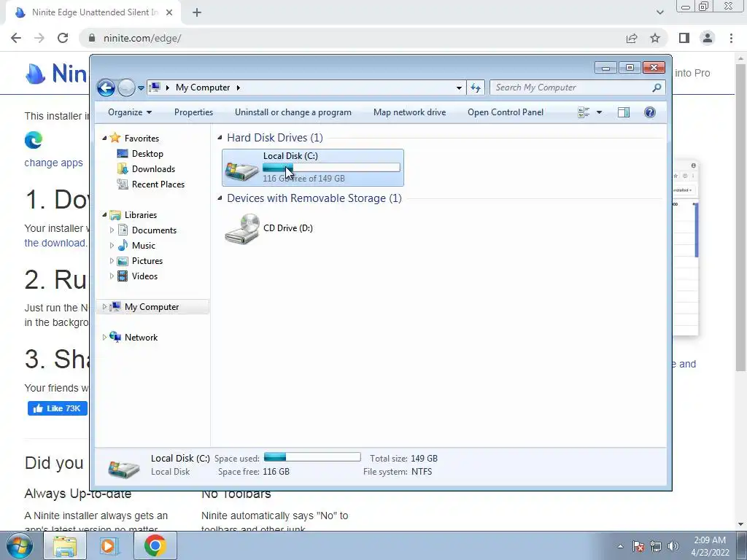The image size is (747, 560).
Task: Click the Space used bar in details pane
Action: pos(312,457)
